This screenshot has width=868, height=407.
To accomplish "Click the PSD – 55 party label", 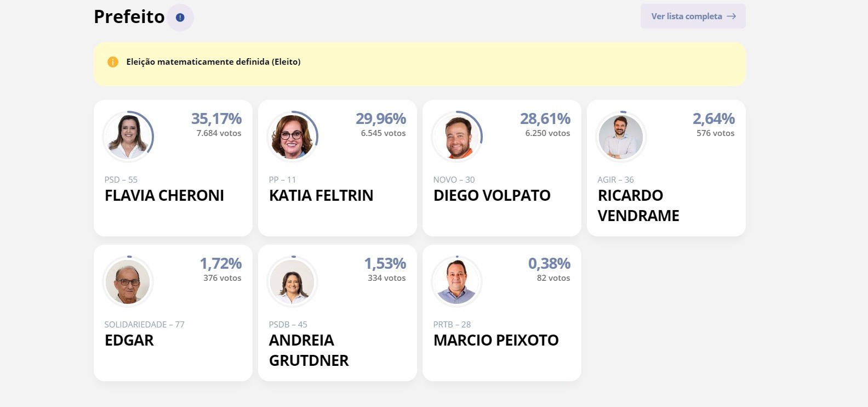I will click(x=122, y=179).
